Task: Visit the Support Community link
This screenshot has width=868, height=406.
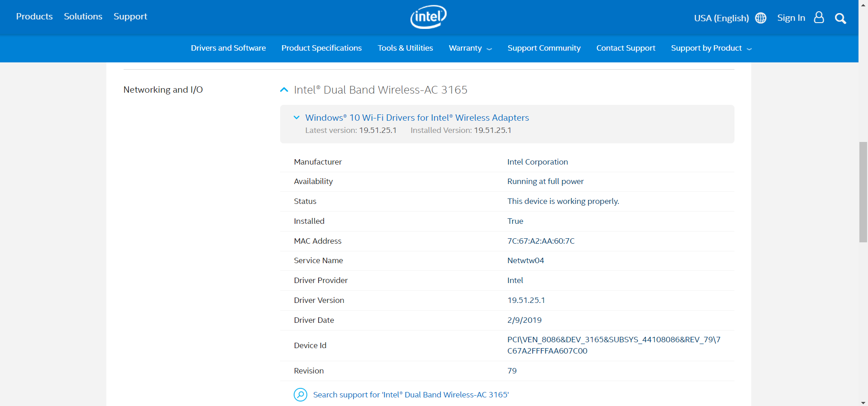Action: (544, 48)
